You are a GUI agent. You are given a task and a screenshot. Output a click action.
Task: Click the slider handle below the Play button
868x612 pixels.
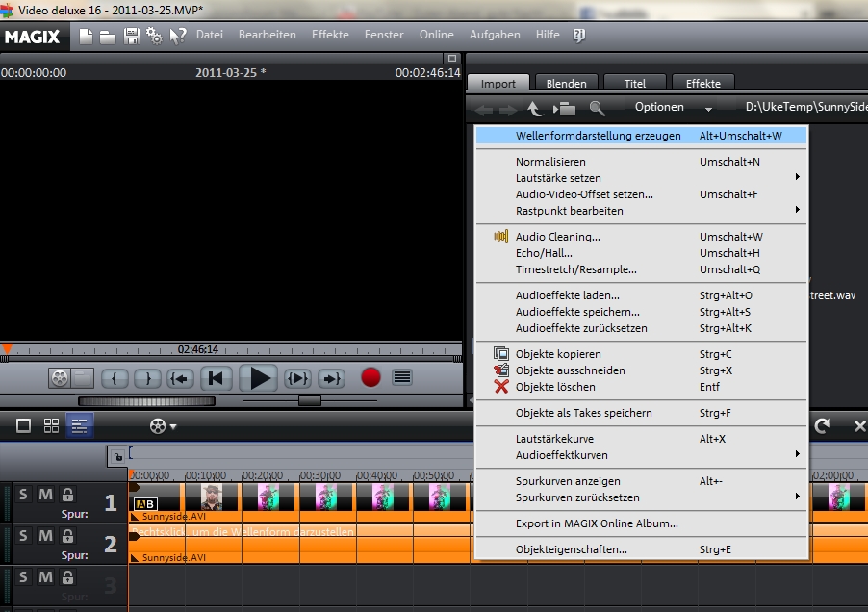[309, 400]
